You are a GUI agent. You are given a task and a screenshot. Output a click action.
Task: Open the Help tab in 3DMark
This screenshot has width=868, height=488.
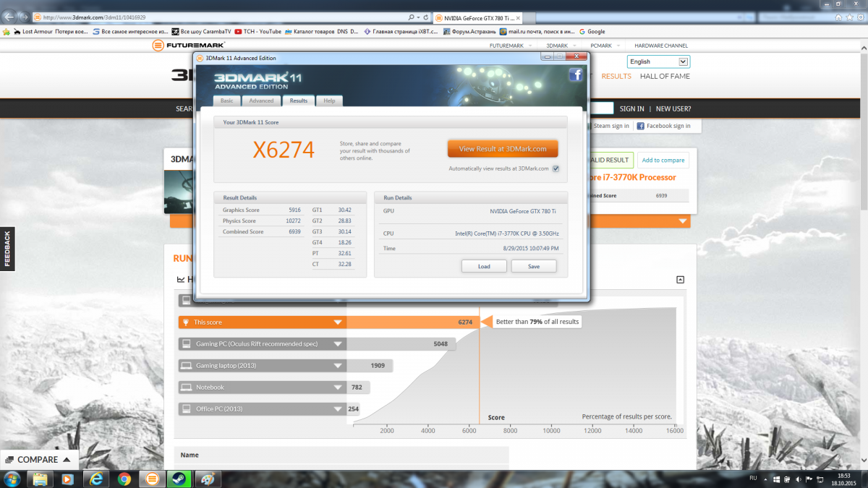[x=329, y=101]
